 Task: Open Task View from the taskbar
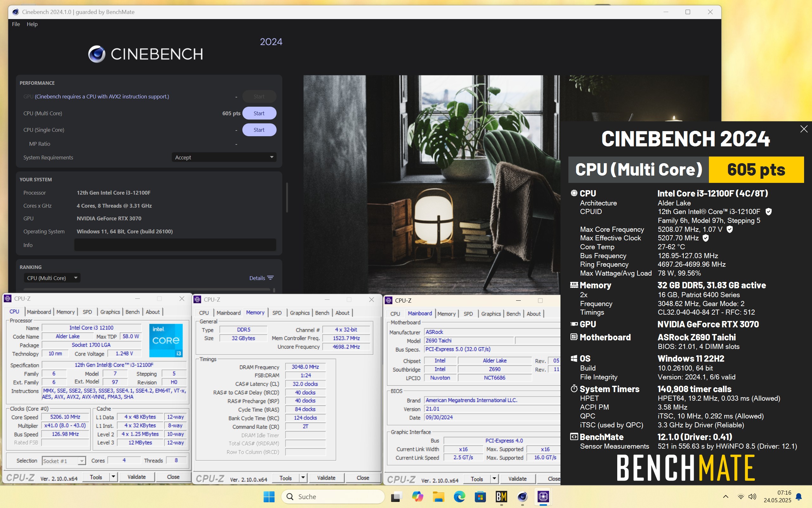[x=396, y=497]
